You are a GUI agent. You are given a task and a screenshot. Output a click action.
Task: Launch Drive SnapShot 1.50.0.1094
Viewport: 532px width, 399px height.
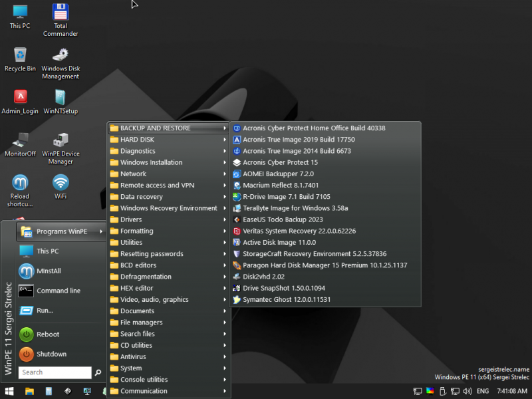[x=325, y=288]
